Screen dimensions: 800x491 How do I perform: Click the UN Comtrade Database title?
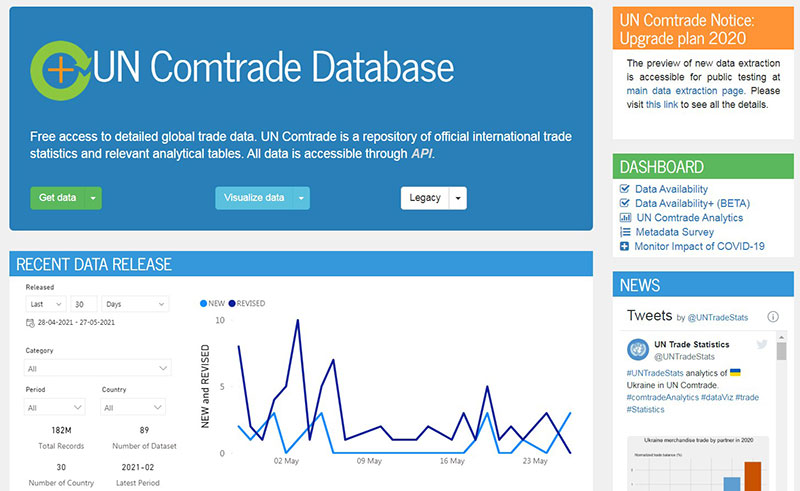tap(273, 67)
